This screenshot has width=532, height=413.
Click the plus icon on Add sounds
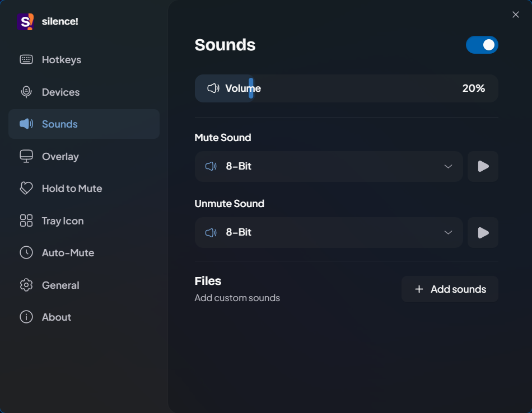coord(419,289)
